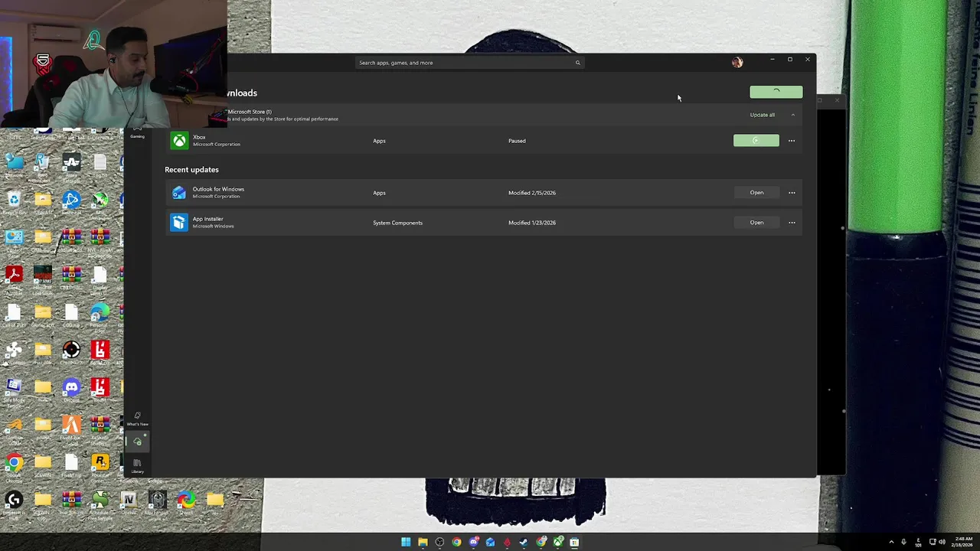Open more options for App Installer
Viewport: 980px width, 551px height.
pyautogui.click(x=792, y=223)
